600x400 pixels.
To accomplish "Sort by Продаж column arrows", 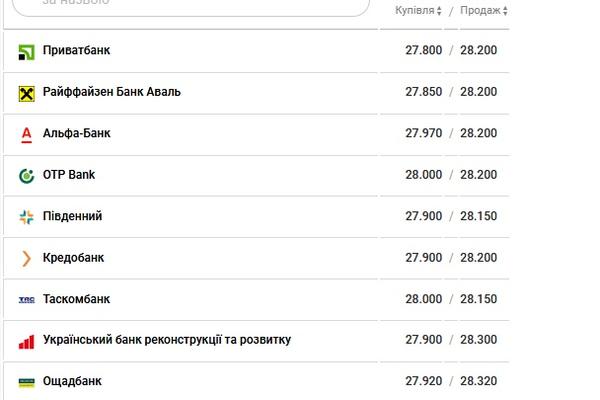I will point(505,11).
